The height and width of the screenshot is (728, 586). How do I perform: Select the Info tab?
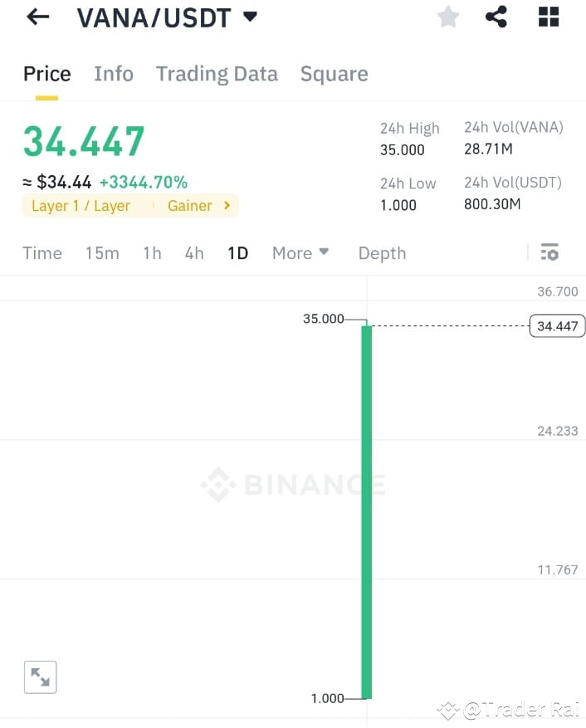(114, 74)
